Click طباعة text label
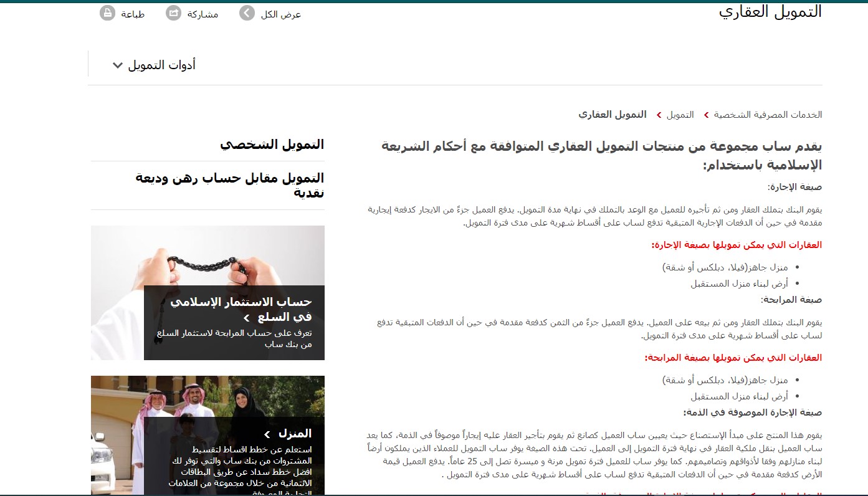Screen dimensions: 868x496 pos(133,14)
